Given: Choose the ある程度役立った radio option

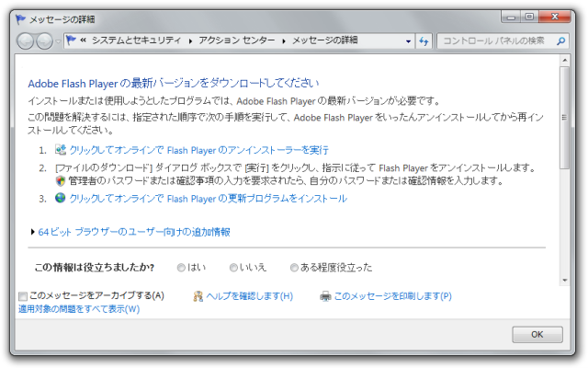Looking at the screenshot, I should [x=294, y=268].
